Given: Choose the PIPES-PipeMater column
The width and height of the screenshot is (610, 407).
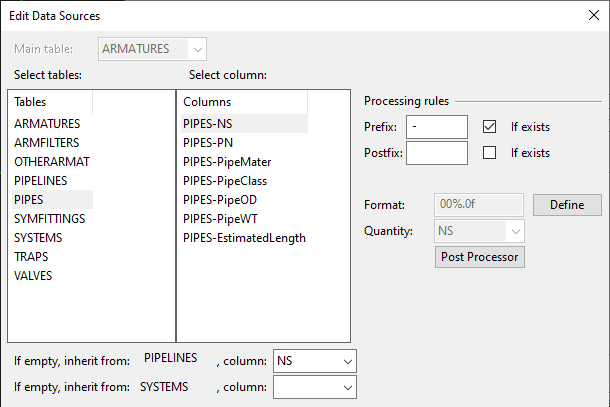Looking at the screenshot, I should [227, 162].
